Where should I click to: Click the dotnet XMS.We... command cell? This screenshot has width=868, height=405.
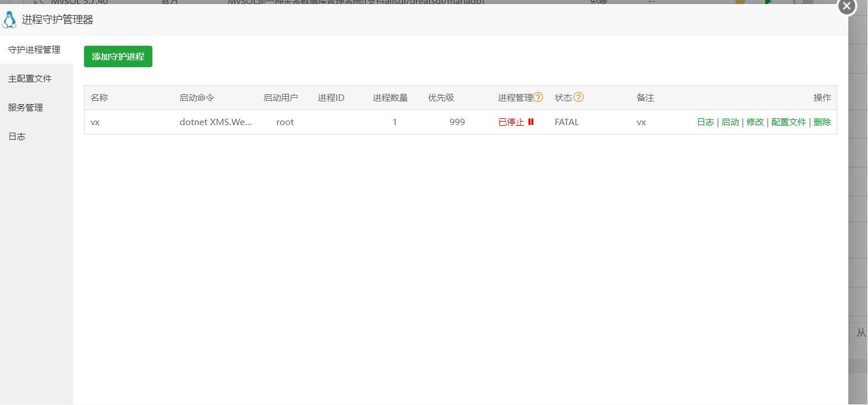216,122
